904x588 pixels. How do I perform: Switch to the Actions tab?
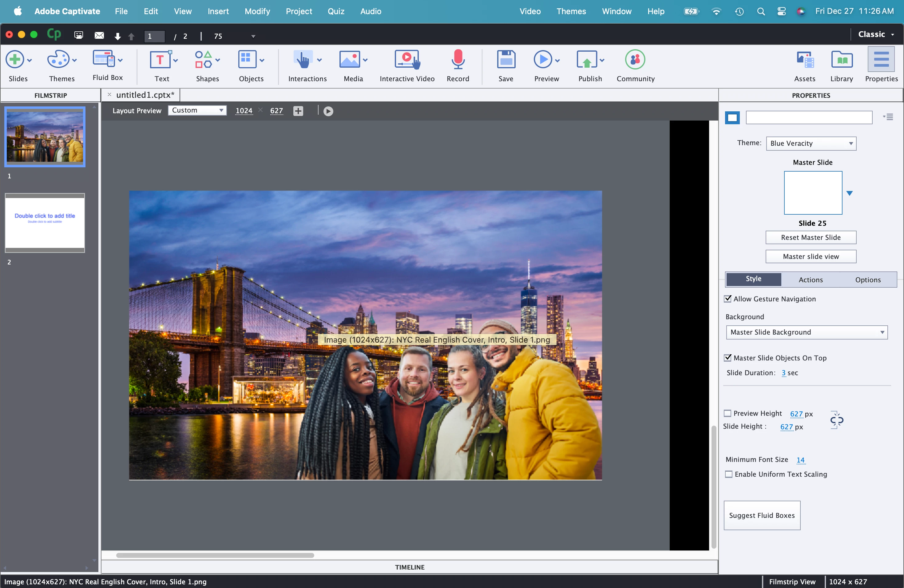(x=811, y=280)
